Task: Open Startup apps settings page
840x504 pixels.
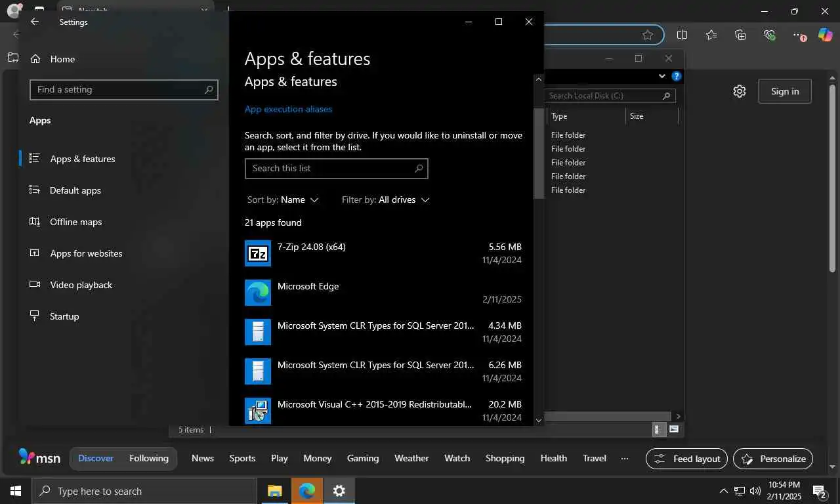Action: point(54,316)
